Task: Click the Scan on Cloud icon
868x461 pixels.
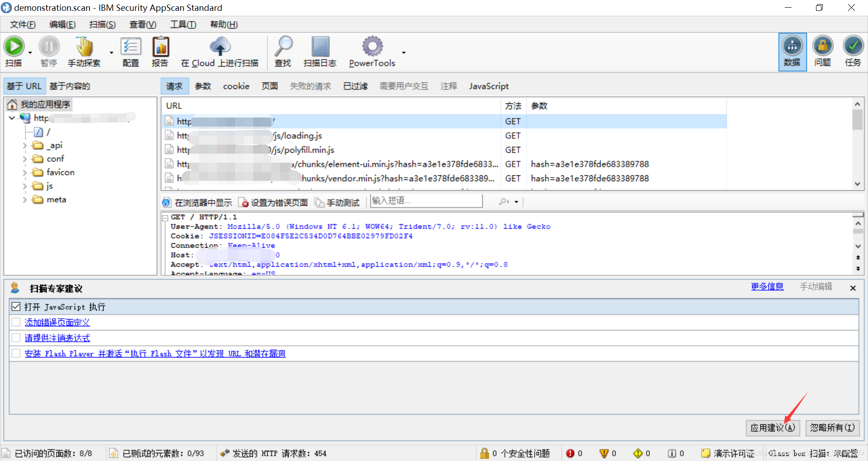Action: (x=220, y=46)
